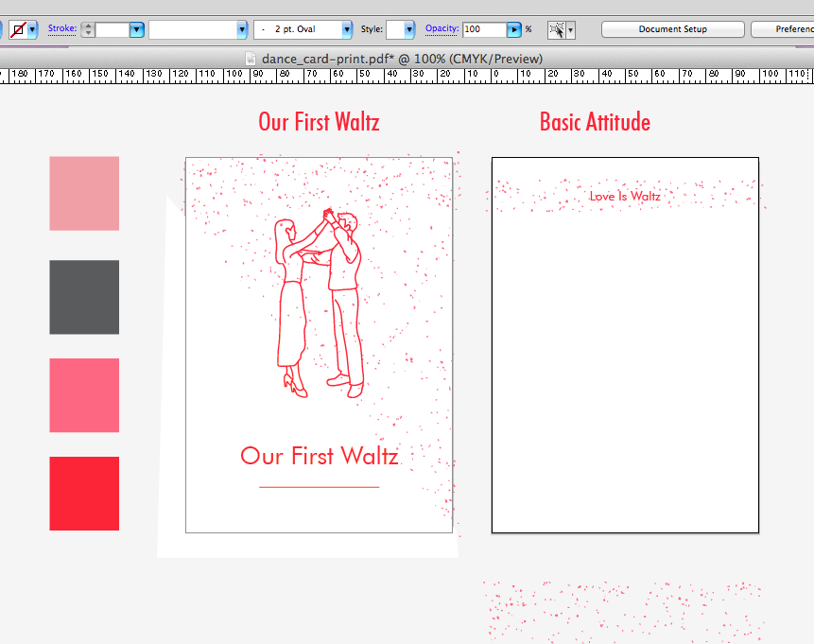Click the stroke color swatch with red slash
The image size is (814, 644).
(x=18, y=29)
